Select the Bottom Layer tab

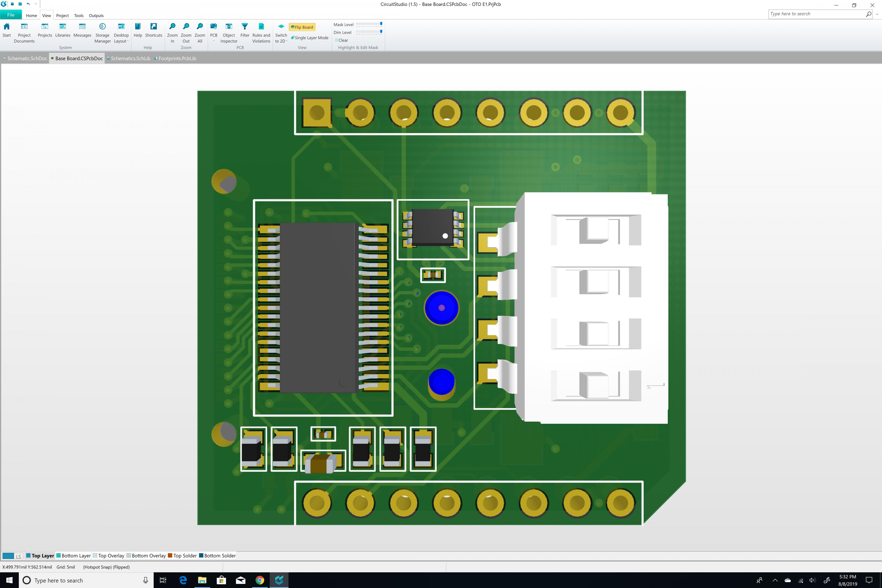click(73, 556)
